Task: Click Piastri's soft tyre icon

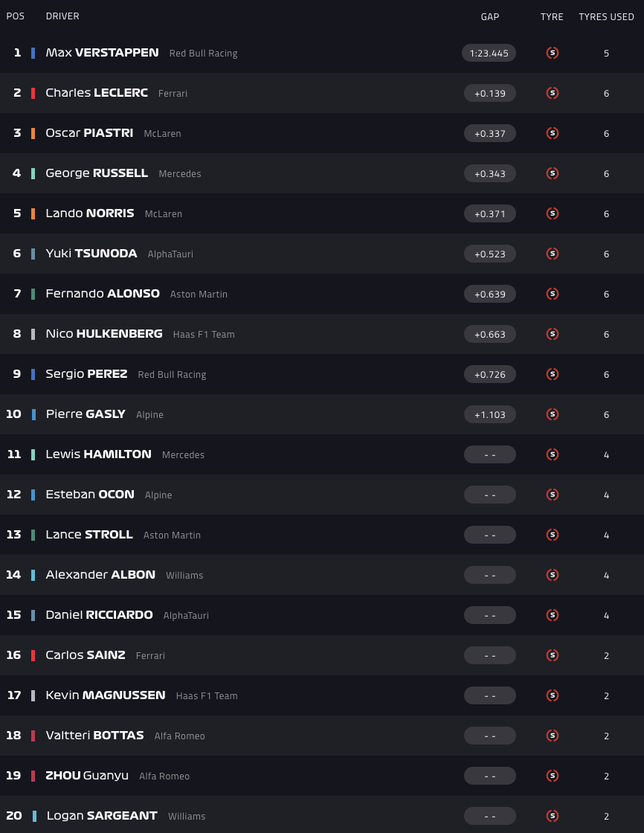Action: coord(552,133)
